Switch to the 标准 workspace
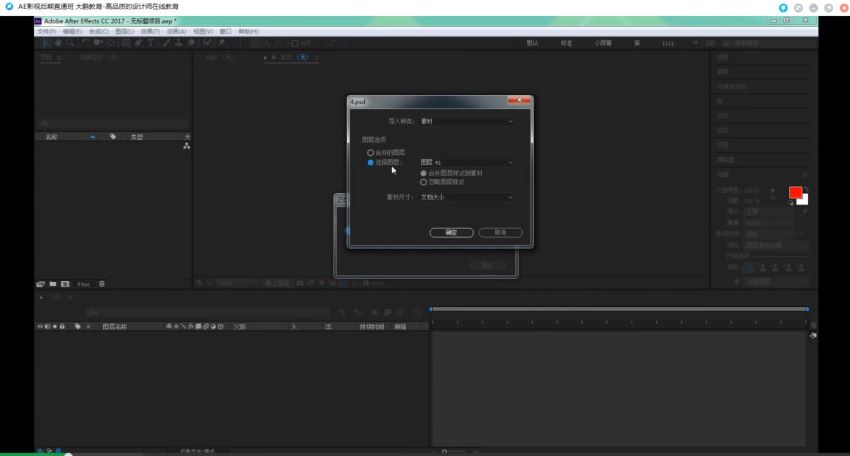The width and height of the screenshot is (850, 456). pos(566,43)
